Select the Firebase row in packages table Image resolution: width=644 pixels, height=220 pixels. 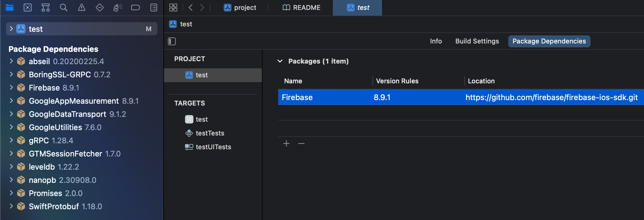(461, 97)
